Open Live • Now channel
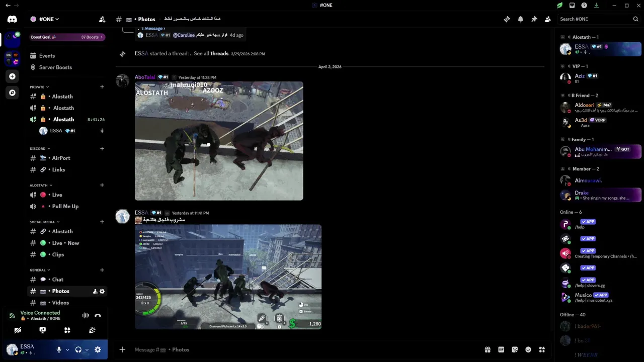This screenshot has width=644, height=362. [67, 243]
